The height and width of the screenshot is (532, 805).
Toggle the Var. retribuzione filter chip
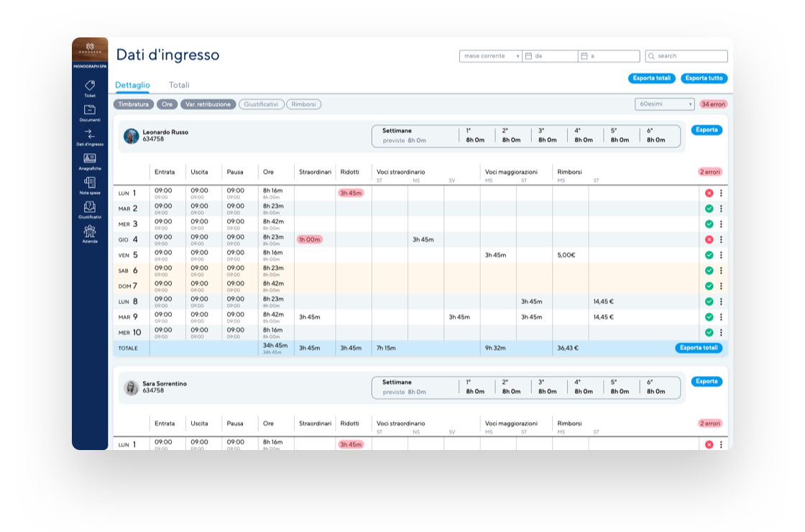[x=207, y=104]
